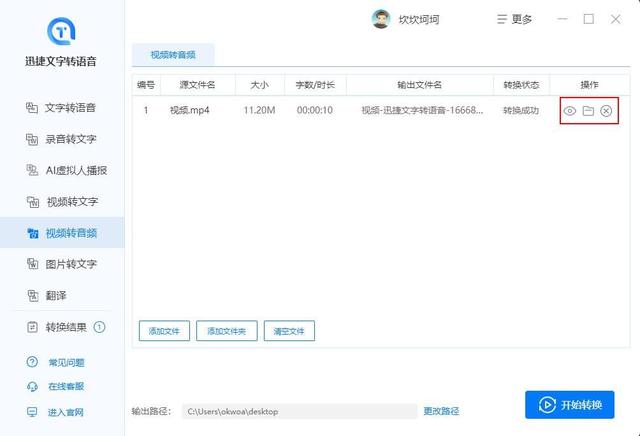This screenshot has width=640, height=436.
Task: Click the hamburger icon beside 更多
Action: coord(502,19)
